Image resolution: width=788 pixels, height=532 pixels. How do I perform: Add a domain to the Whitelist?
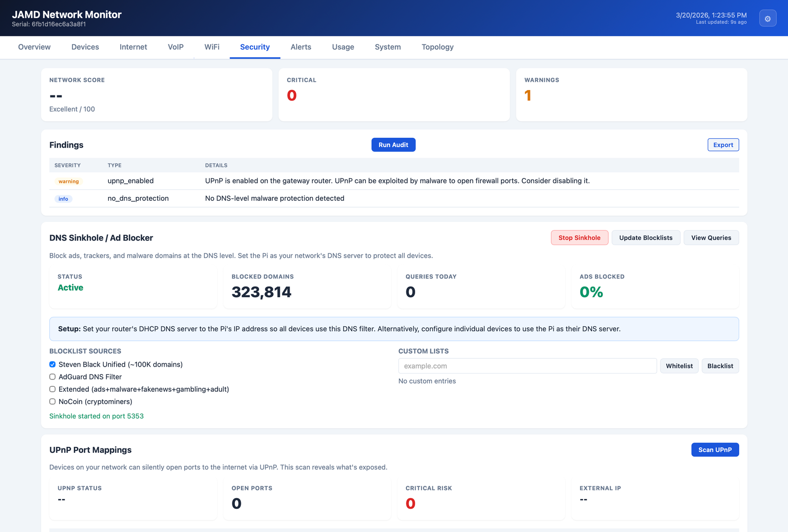click(679, 366)
